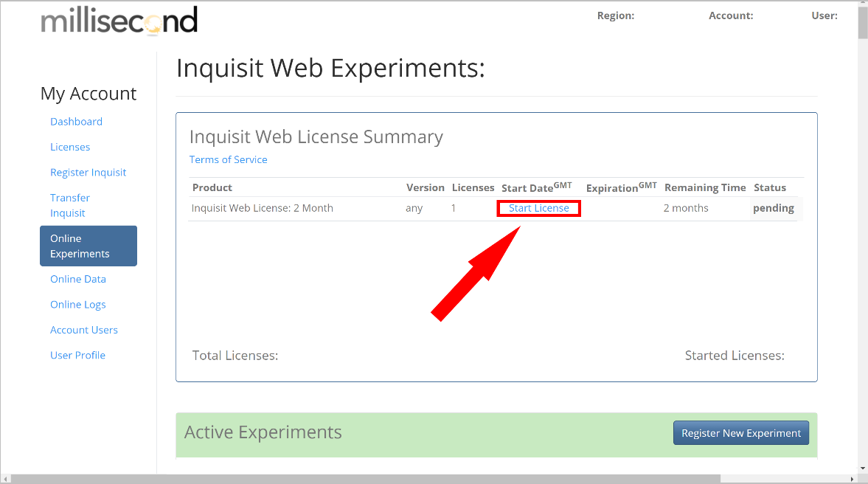Click the Status column header
The height and width of the screenshot is (484, 868).
pyautogui.click(x=770, y=187)
